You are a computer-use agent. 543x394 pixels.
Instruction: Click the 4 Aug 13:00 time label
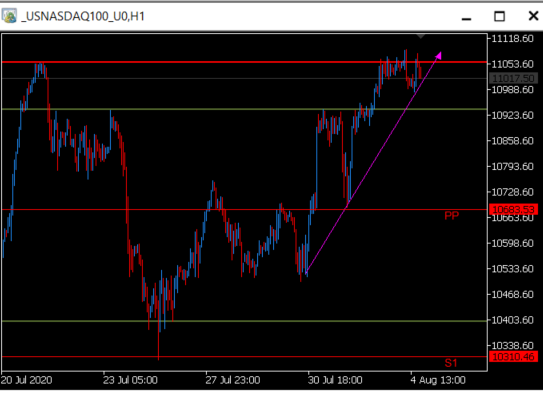point(438,380)
